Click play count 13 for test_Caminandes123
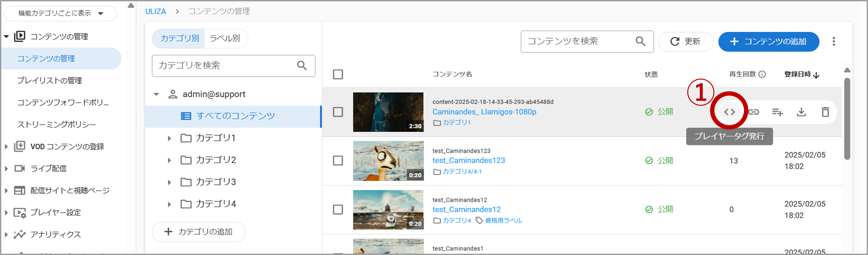This screenshot has height=255, width=868. [734, 161]
